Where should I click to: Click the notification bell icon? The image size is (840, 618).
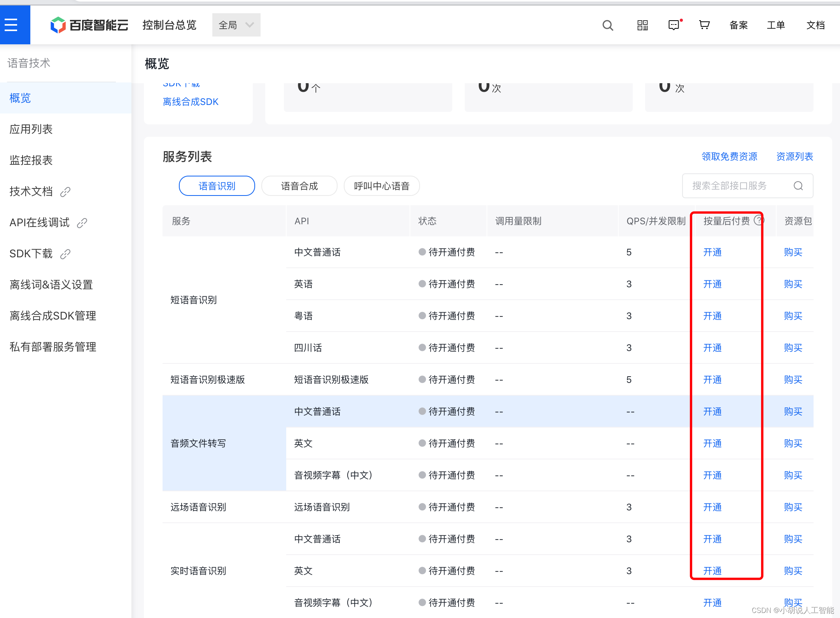coord(674,24)
